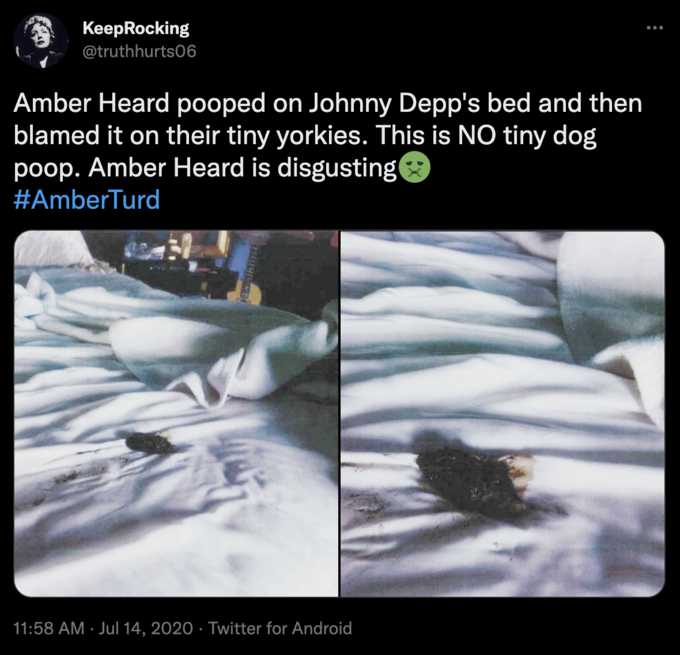Click the first line of tweet text
Viewport: 680px width, 655px height.
click(x=327, y=104)
